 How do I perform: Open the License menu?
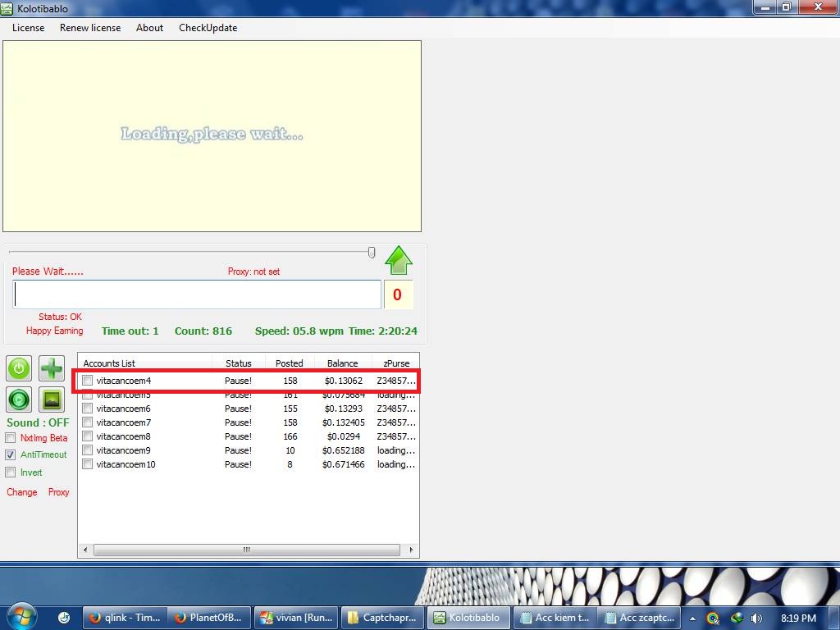pyautogui.click(x=29, y=28)
